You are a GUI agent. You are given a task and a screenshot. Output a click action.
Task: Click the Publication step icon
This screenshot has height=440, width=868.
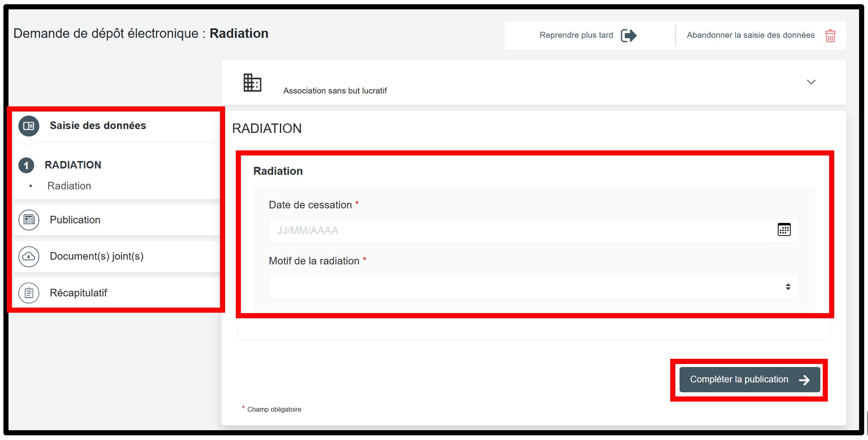click(x=29, y=220)
